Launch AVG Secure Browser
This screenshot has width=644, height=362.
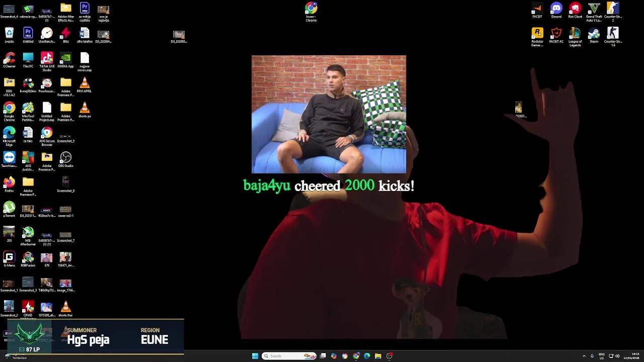[47, 136]
